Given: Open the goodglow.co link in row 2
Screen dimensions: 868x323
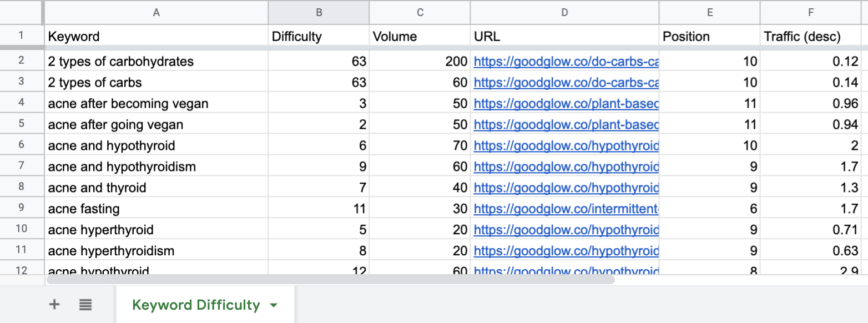Looking at the screenshot, I should [566, 62].
